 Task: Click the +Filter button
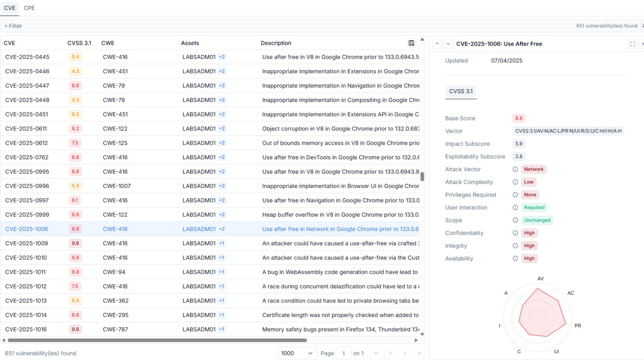[x=13, y=25]
